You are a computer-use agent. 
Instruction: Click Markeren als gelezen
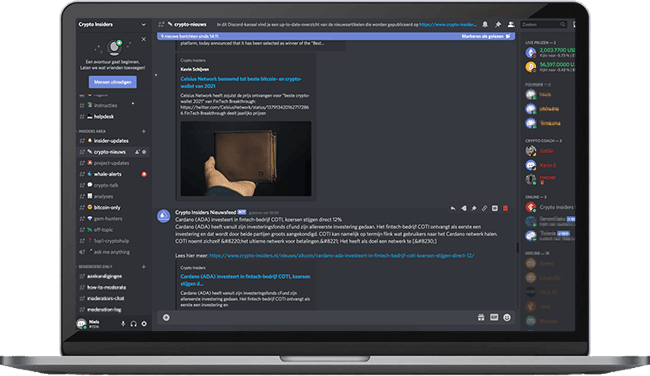pyautogui.click(x=486, y=36)
